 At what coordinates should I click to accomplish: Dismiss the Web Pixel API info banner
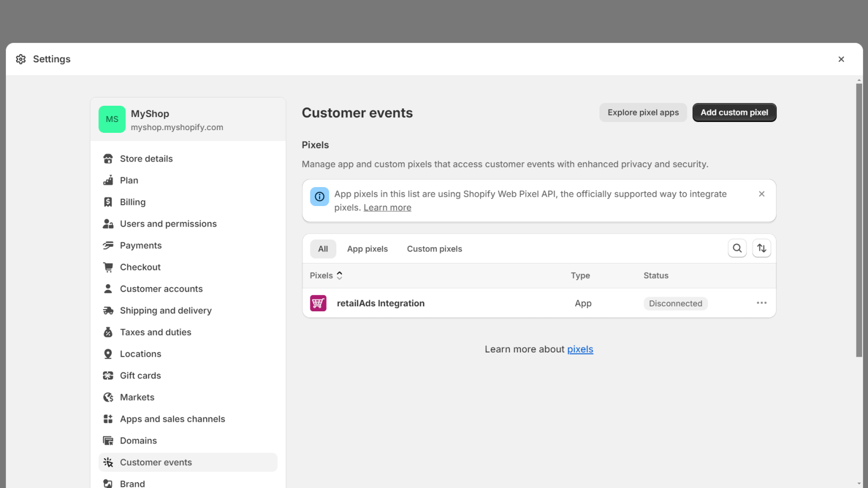(x=762, y=194)
